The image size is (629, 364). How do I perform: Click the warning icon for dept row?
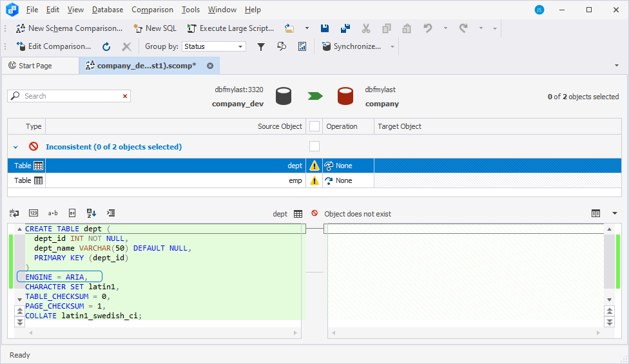(x=314, y=166)
